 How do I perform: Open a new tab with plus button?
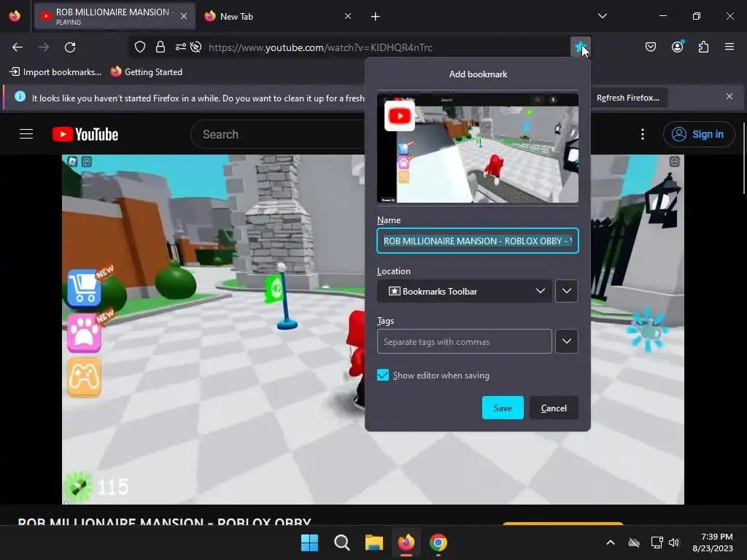376,17
